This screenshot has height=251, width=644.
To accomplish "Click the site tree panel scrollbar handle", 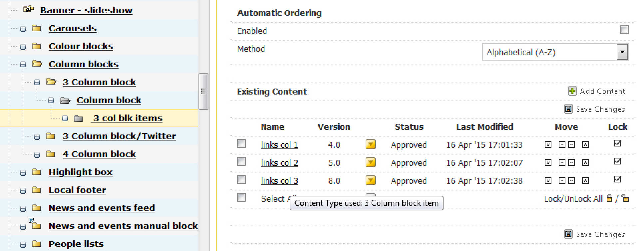I will [x=203, y=92].
